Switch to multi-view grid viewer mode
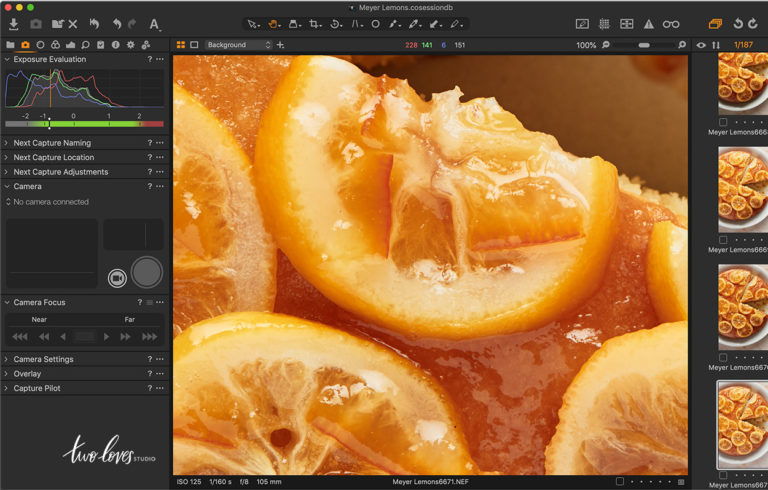 coord(181,45)
